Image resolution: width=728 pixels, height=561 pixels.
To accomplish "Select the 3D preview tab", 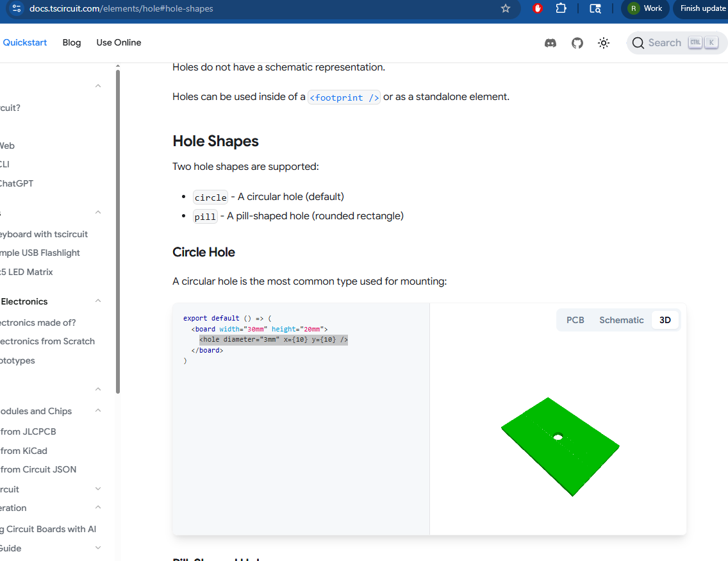I will click(665, 320).
